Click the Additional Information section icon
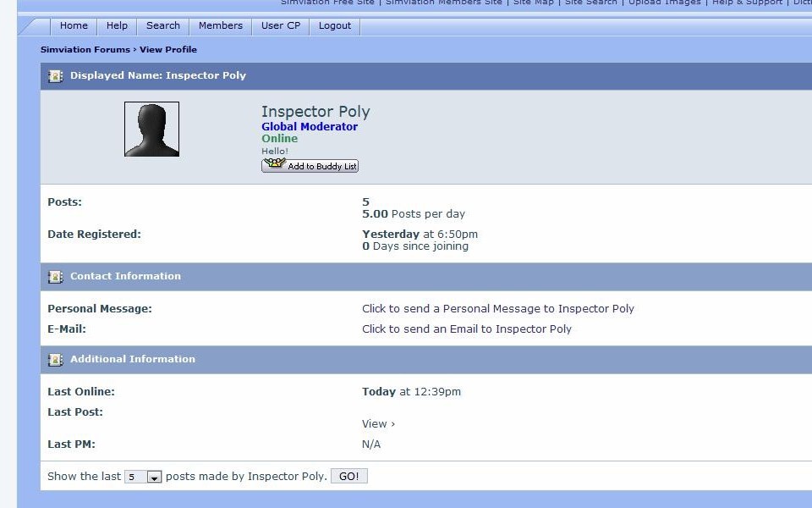Screen dimensions: 812x508 coord(56,360)
